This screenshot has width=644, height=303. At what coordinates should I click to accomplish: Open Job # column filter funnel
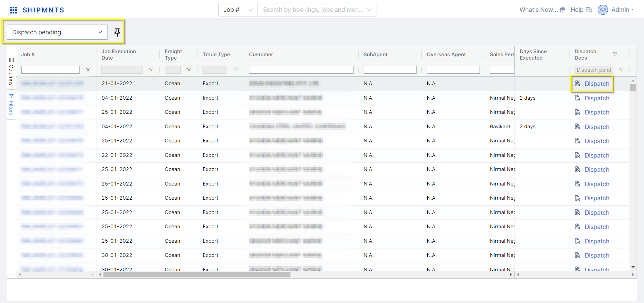pos(88,70)
